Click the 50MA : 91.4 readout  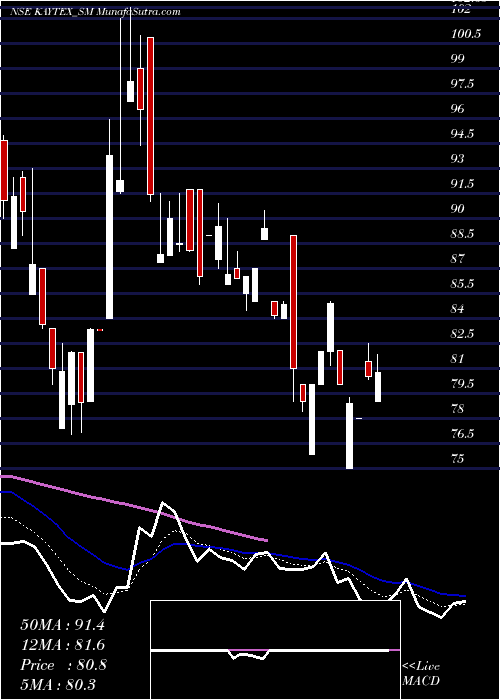[x=62, y=625]
